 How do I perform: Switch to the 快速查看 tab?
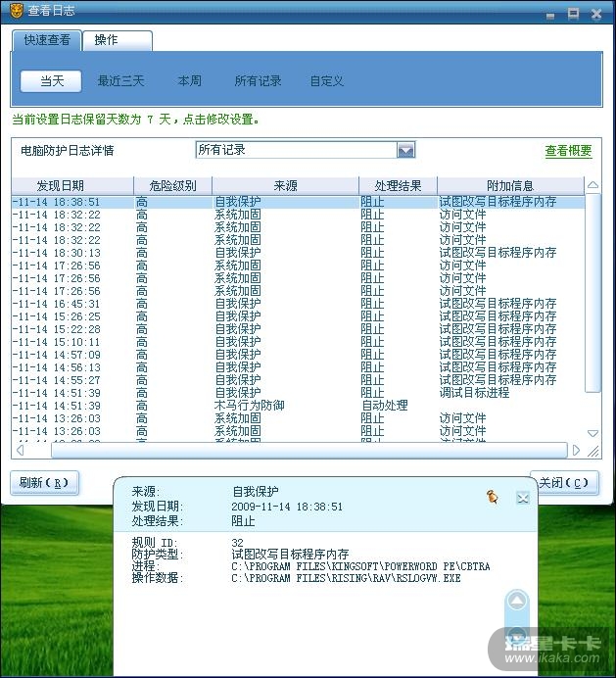pyautogui.click(x=47, y=40)
